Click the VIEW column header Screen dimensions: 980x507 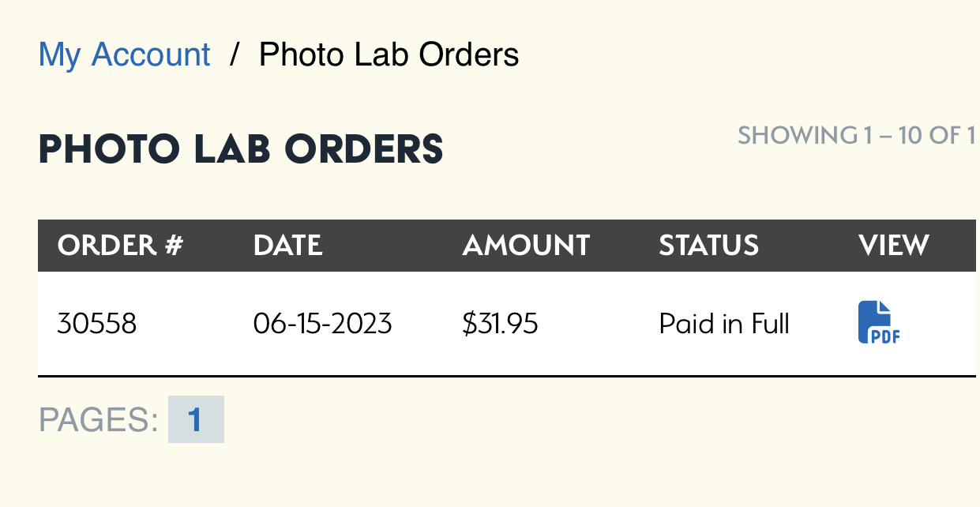pyautogui.click(x=893, y=246)
